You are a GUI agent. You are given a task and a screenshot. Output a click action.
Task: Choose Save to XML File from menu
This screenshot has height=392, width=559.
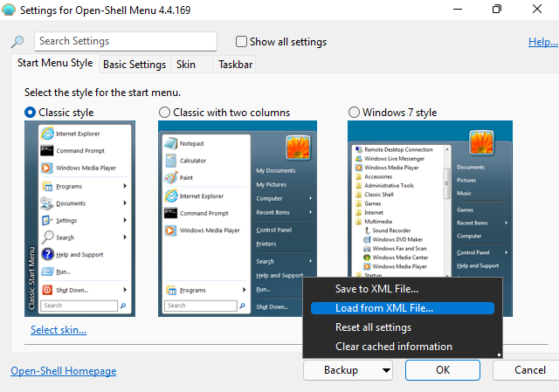[x=403, y=289]
